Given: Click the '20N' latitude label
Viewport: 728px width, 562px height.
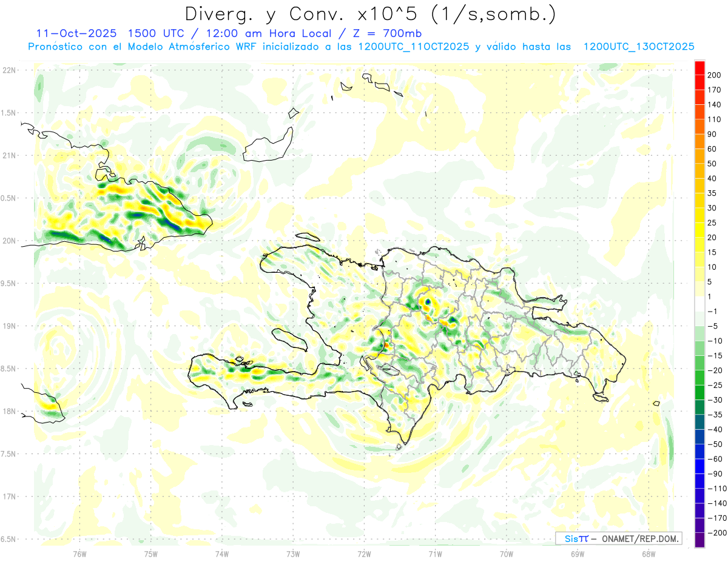Looking at the screenshot, I should (9, 241).
